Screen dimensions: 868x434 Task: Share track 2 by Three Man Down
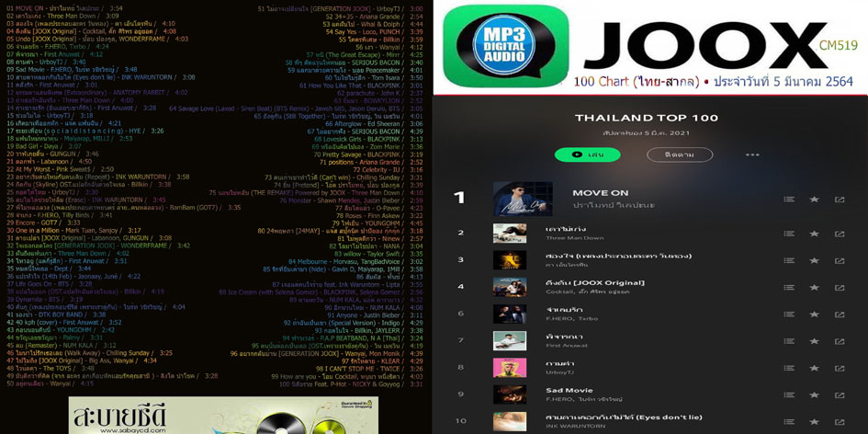840,234
